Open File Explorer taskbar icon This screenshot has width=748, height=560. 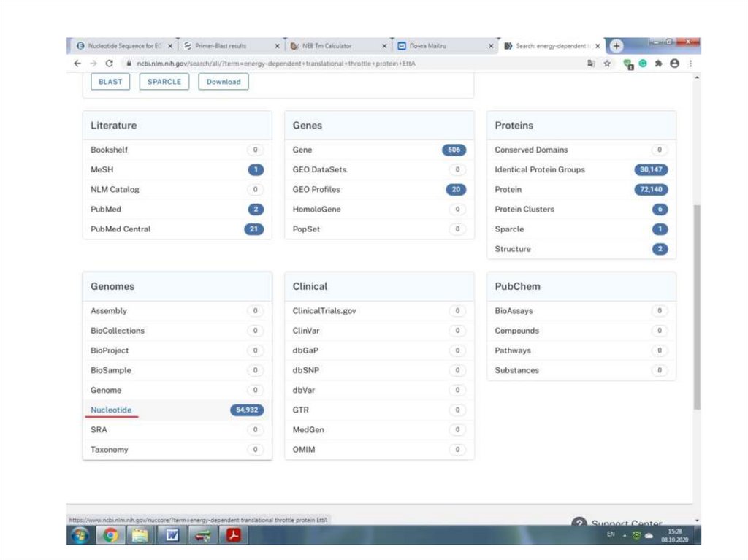pos(140,535)
